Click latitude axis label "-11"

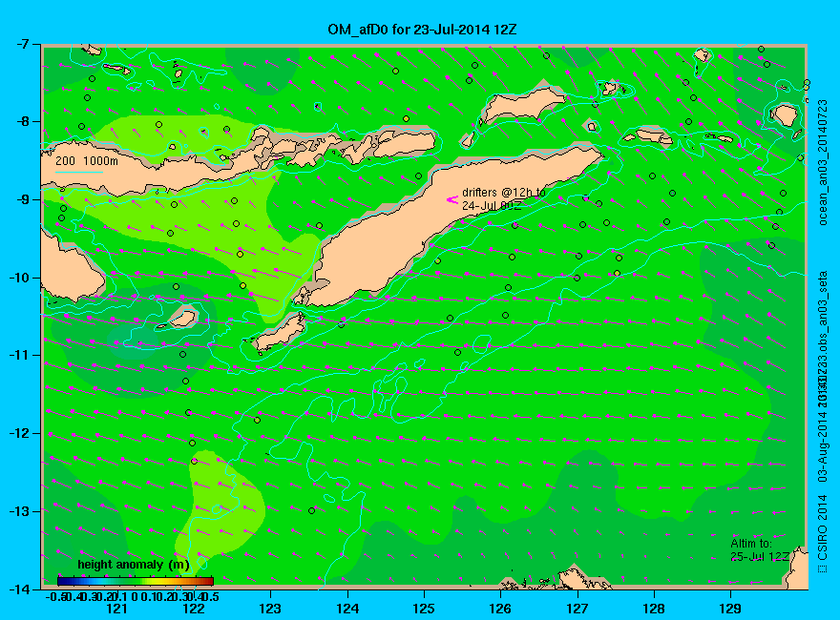18,355
